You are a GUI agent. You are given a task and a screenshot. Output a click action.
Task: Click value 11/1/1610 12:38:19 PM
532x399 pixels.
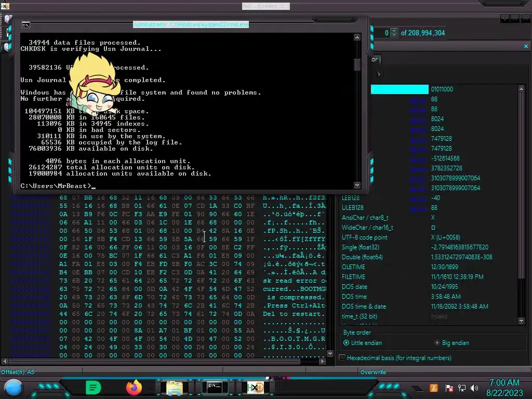pyautogui.click(x=457, y=277)
